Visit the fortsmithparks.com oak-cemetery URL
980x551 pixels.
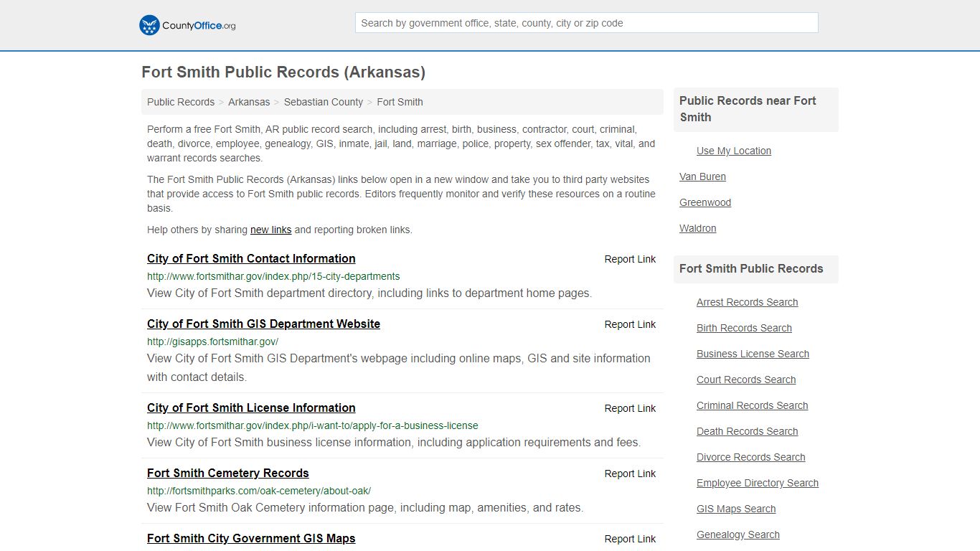(x=259, y=491)
